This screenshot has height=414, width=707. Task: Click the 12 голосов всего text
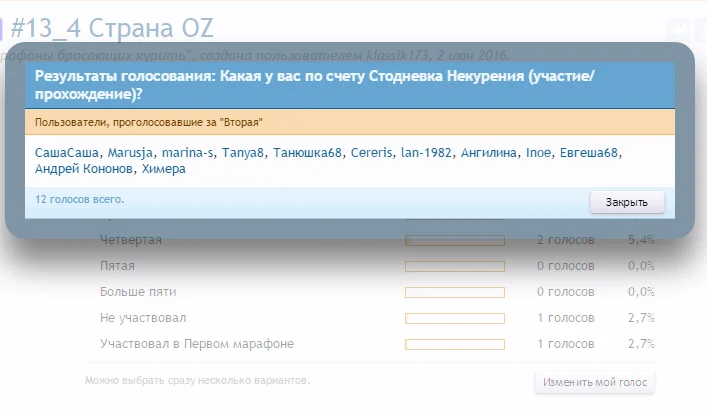(79, 199)
